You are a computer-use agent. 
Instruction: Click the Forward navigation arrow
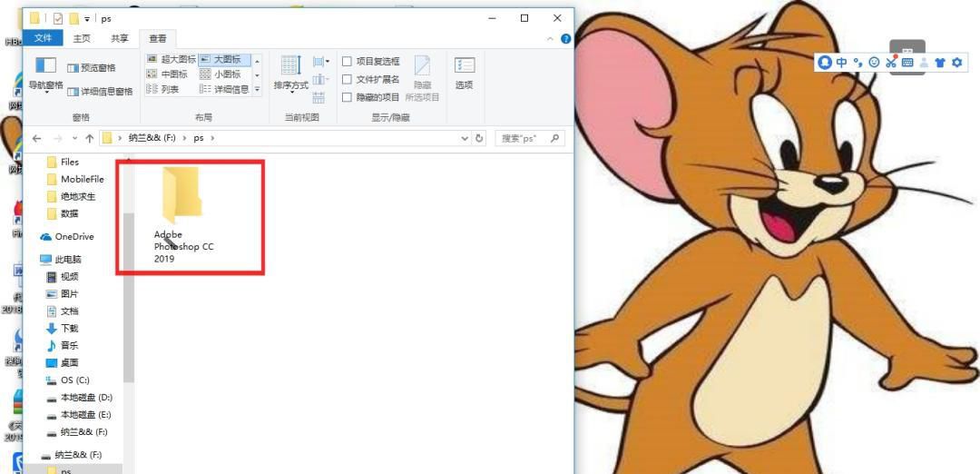(x=57, y=138)
